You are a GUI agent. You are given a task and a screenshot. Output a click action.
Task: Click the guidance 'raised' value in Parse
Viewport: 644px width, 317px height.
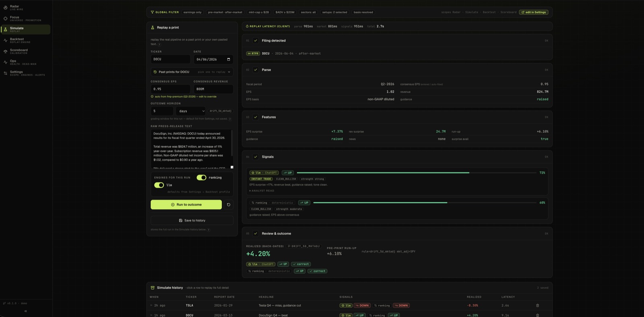click(542, 99)
